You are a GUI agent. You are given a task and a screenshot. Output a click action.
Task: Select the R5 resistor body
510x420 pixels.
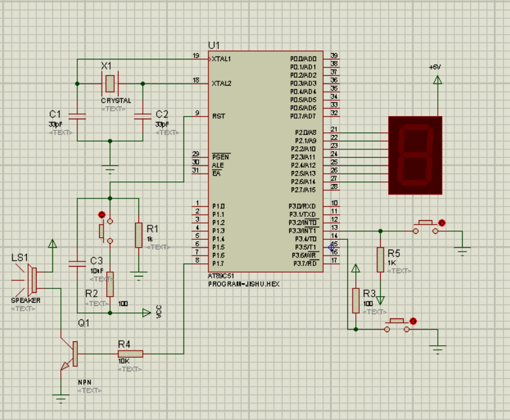click(x=380, y=259)
